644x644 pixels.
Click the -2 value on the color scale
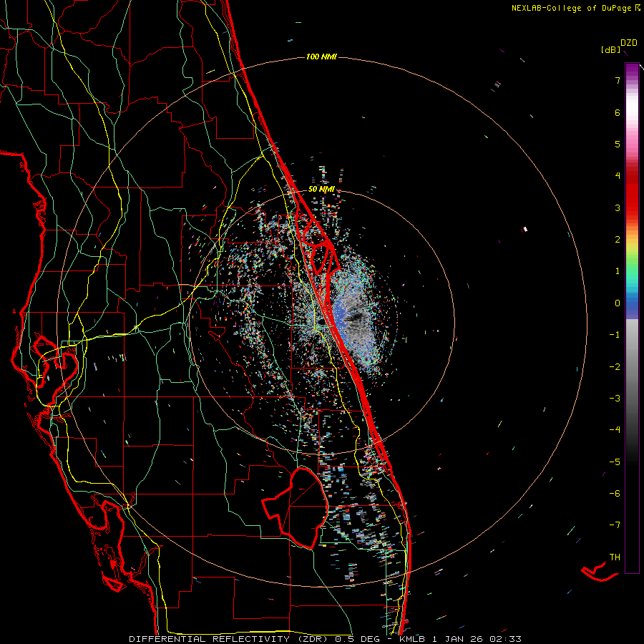(615, 366)
